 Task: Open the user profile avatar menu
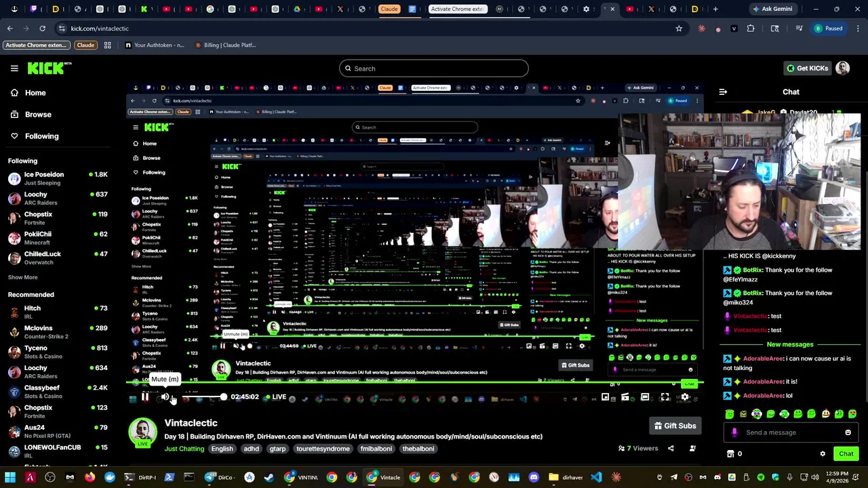843,68
